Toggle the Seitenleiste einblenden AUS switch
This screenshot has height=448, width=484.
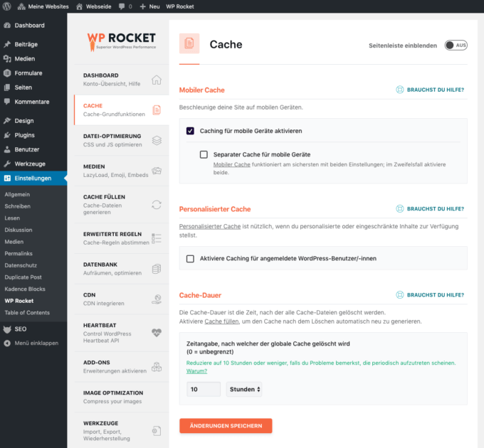click(x=456, y=46)
